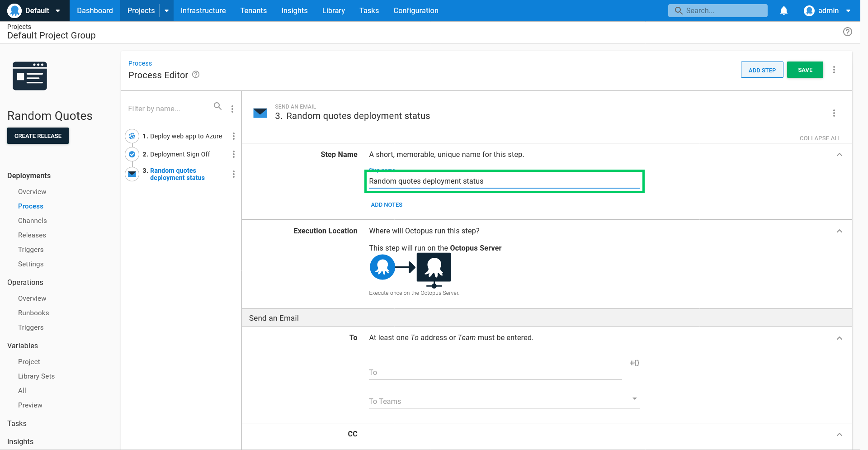Image resolution: width=868 pixels, height=450 pixels.
Task: Open Library Sets in sidebar
Action: click(x=36, y=376)
